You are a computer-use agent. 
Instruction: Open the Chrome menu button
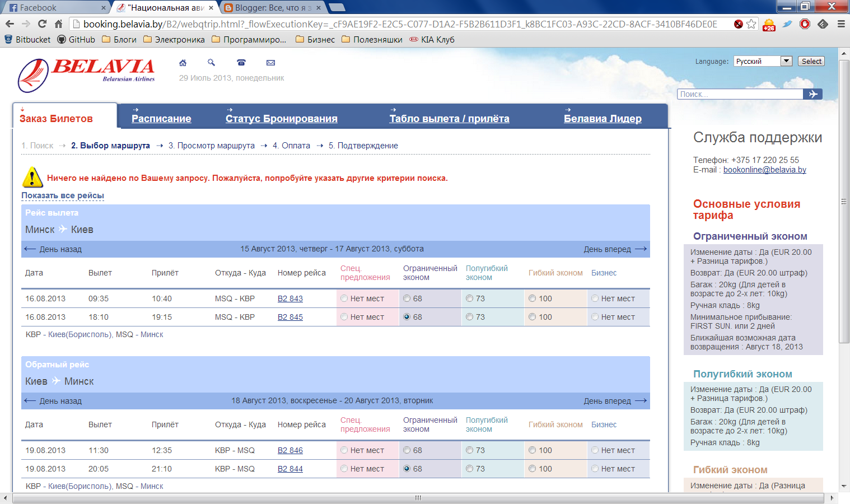tap(841, 24)
